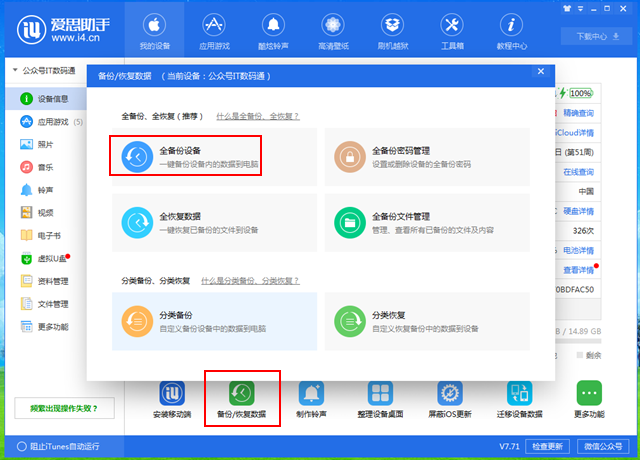The image size is (640, 460).
Task: Click the 全备份设备 full backup icon
Action: tap(134, 156)
